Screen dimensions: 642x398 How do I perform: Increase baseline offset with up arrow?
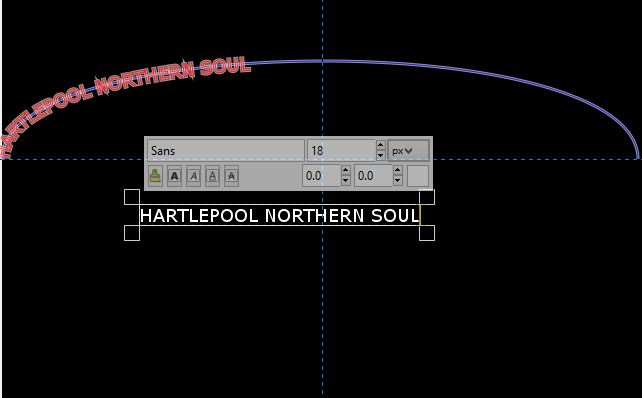click(x=346, y=171)
